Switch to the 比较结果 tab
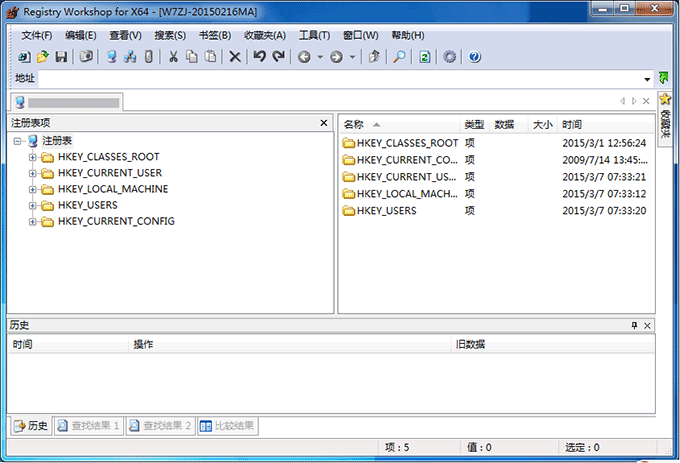680x463 pixels. 228,426
